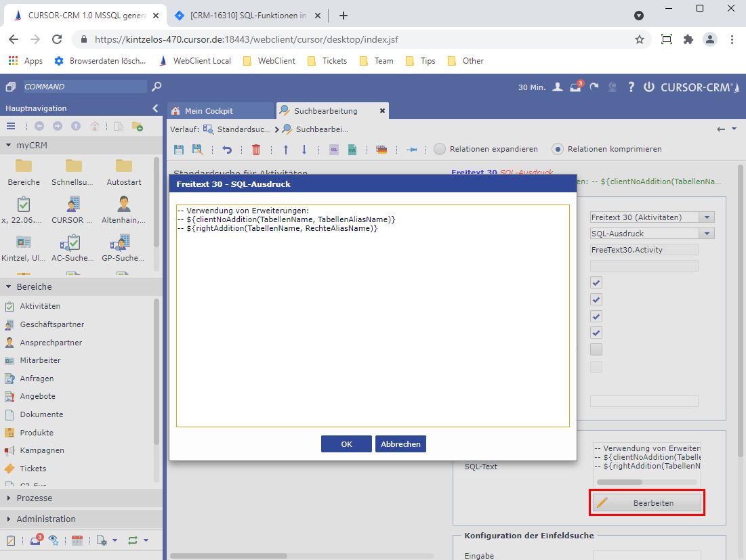Uncheck the first checked checkbox under FreeText30.Activity
746x560 pixels.
click(x=596, y=282)
